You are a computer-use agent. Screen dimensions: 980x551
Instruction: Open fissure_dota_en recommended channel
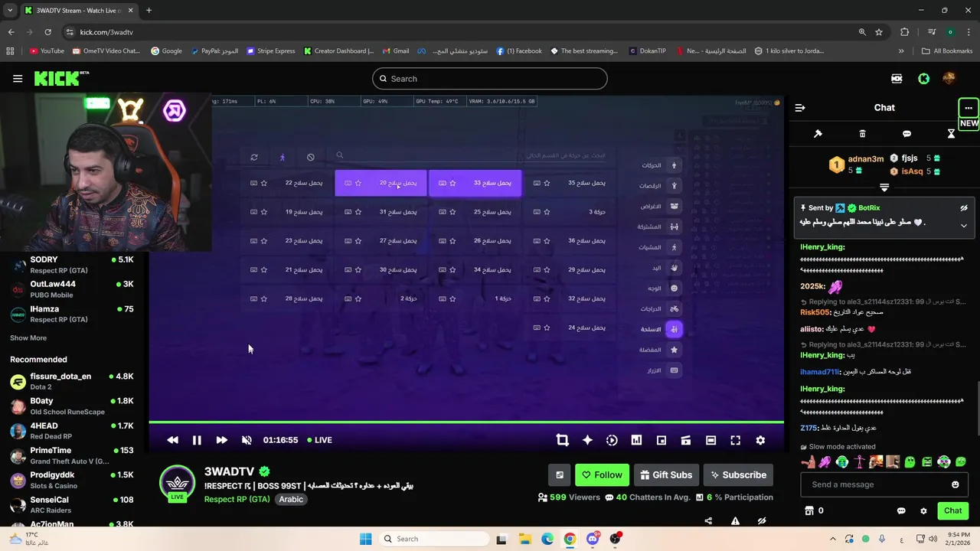(72, 381)
